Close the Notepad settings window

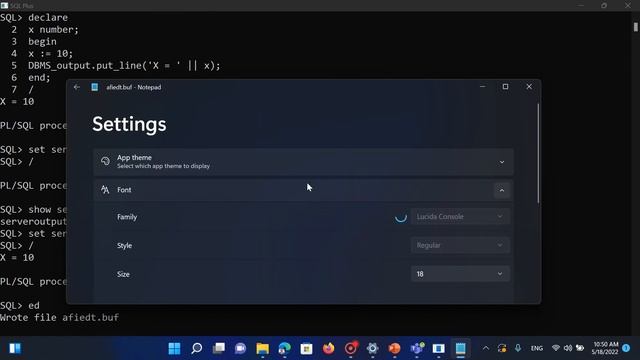(529, 87)
